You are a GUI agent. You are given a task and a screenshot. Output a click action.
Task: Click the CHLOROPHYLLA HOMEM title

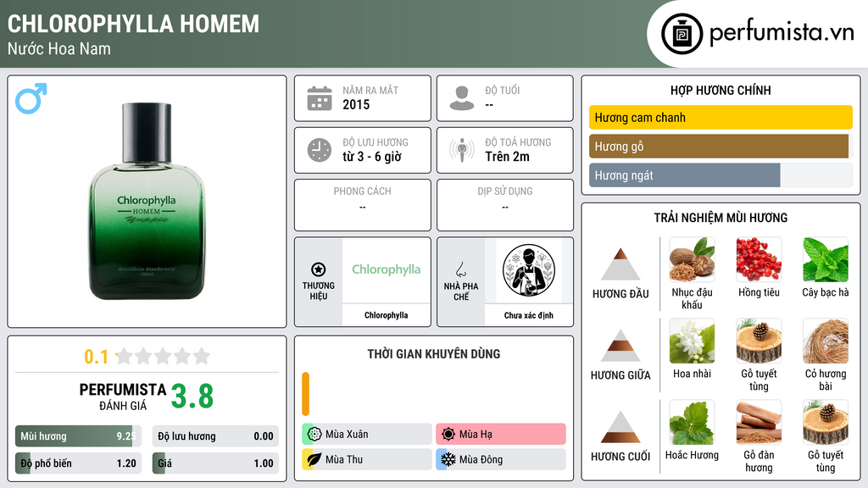(x=133, y=24)
